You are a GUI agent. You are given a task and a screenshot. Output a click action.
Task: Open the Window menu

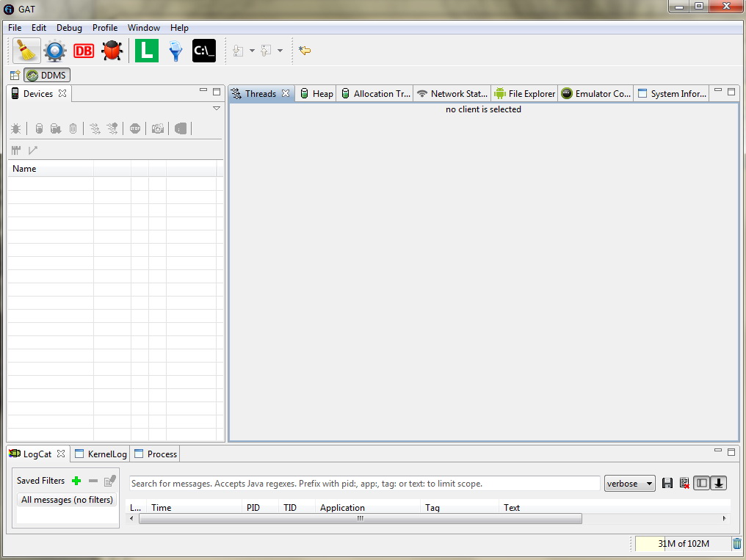144,28
